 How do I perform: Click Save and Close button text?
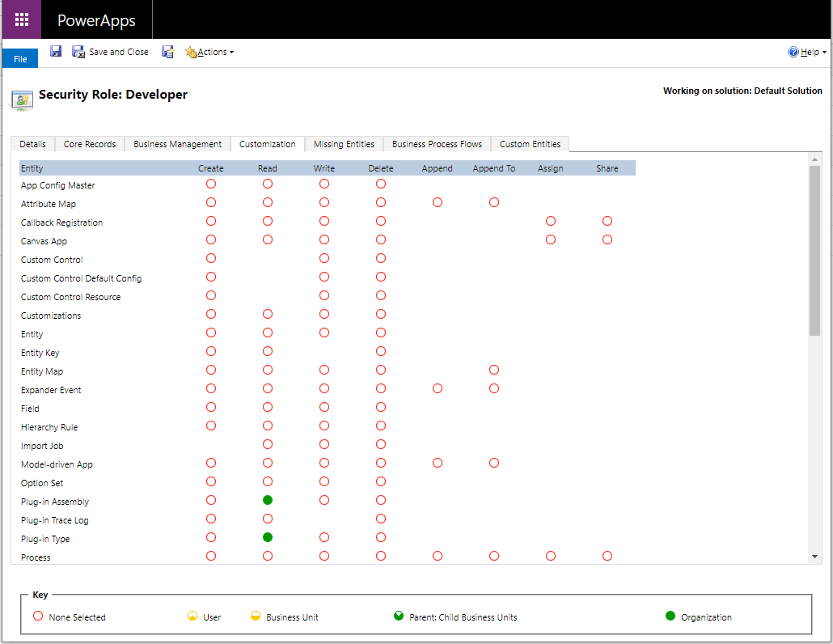119,52
